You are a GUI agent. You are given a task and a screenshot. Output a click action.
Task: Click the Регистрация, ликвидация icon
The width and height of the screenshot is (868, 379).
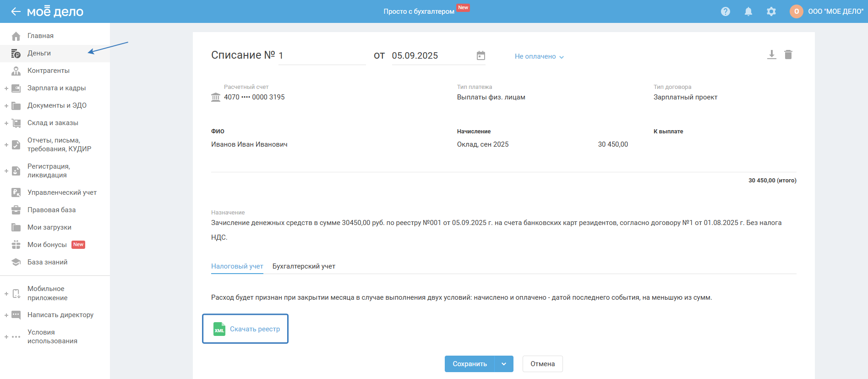click(16, 171)
